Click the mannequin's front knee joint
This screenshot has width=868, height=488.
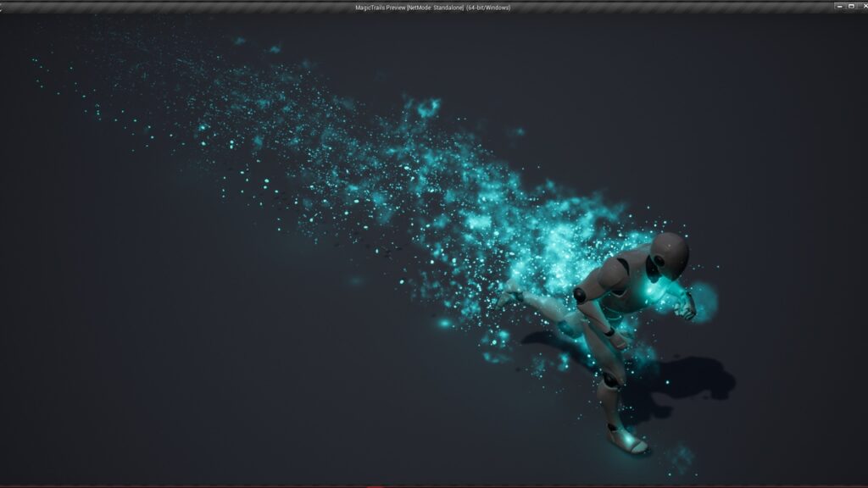coord(610,379)
